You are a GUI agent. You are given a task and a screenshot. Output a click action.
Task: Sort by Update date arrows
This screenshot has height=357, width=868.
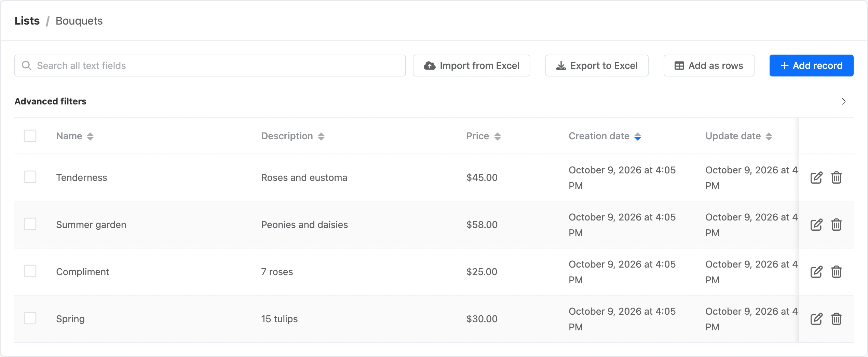pyautogui.click(x=769, y=137)
